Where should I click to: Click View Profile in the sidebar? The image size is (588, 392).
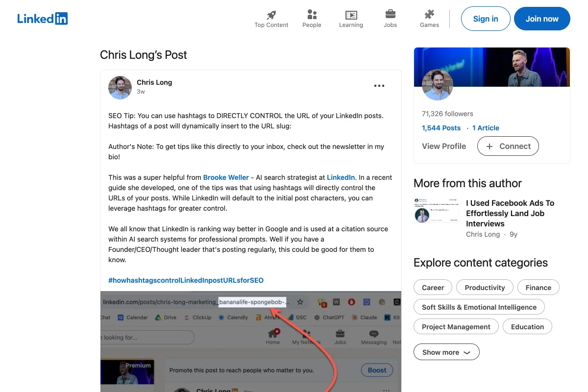[444, 146]
